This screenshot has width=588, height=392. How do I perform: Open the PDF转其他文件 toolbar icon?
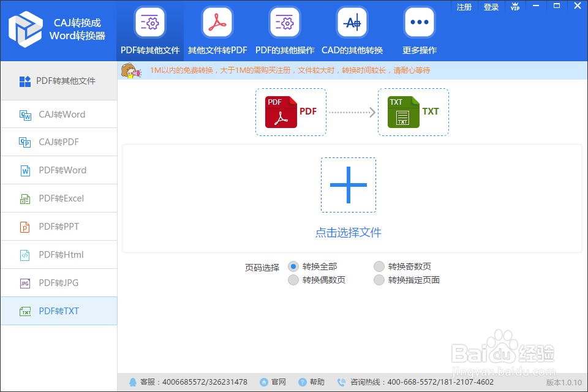tap(150, 22)
